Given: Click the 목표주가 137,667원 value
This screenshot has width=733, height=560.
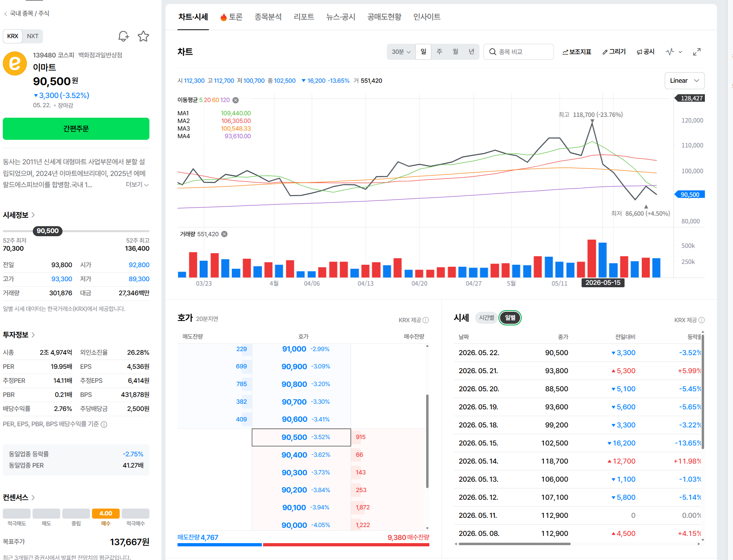Looking at the screenshot, I should (130, 542).
